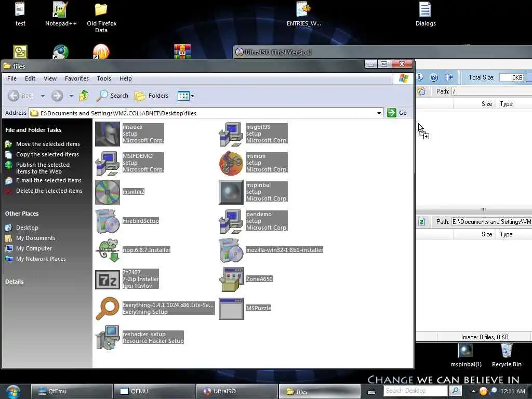
Task: Click the Up folder toolbar icon
Action: point(84,96)
